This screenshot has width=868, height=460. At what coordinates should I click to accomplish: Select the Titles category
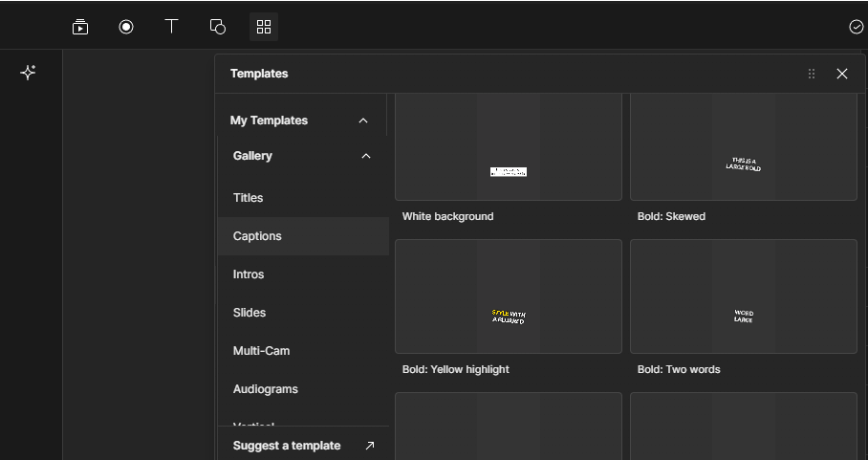pos(303,198)
